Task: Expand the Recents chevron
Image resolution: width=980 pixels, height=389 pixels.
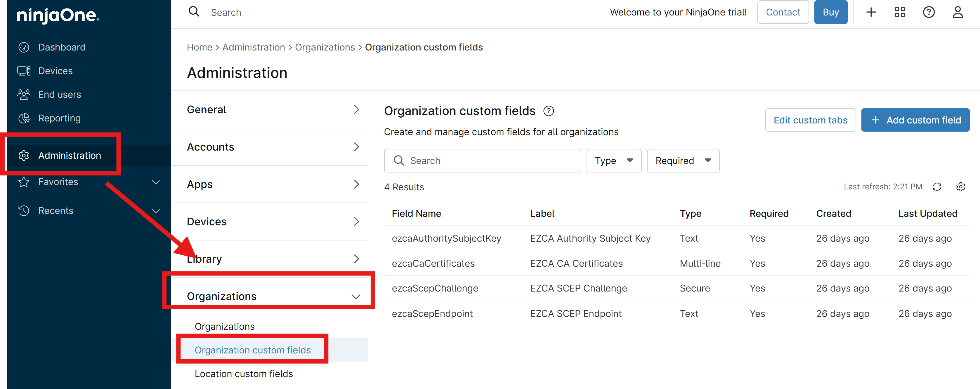Action: [x=156, y=211]
